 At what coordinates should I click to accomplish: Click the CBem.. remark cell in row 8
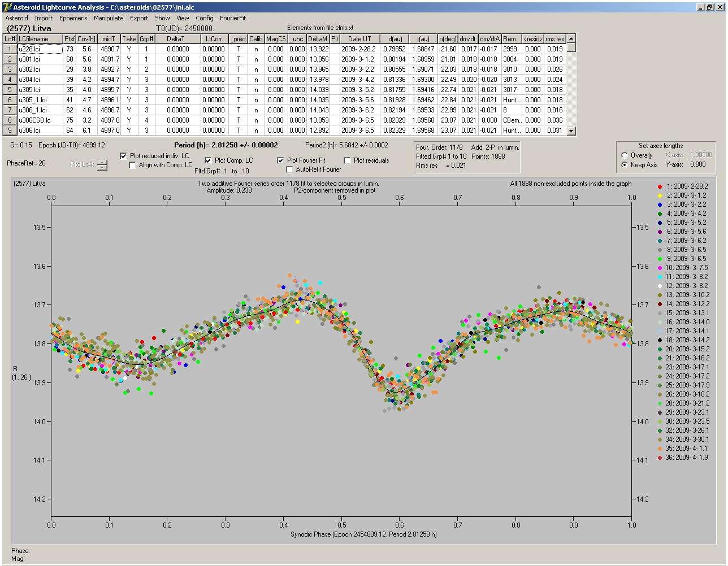(511, 120)
